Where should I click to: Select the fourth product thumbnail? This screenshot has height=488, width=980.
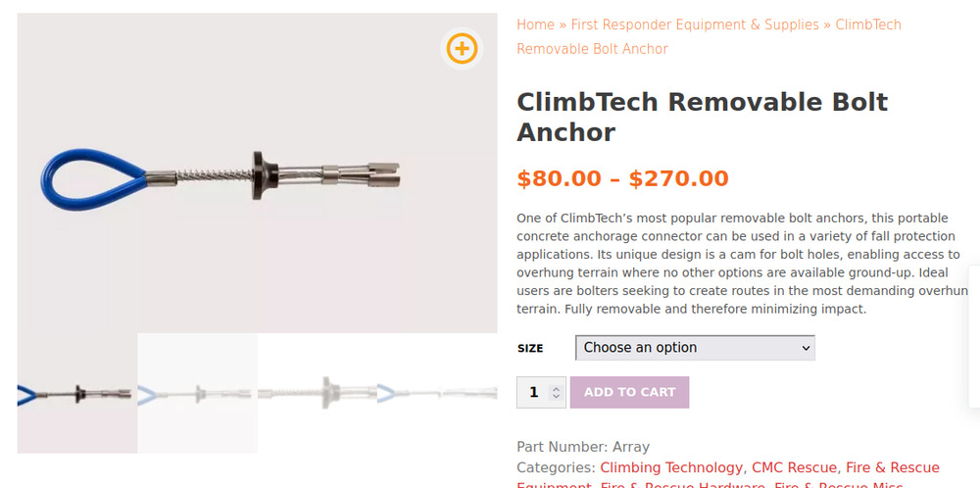pos(436,393)
